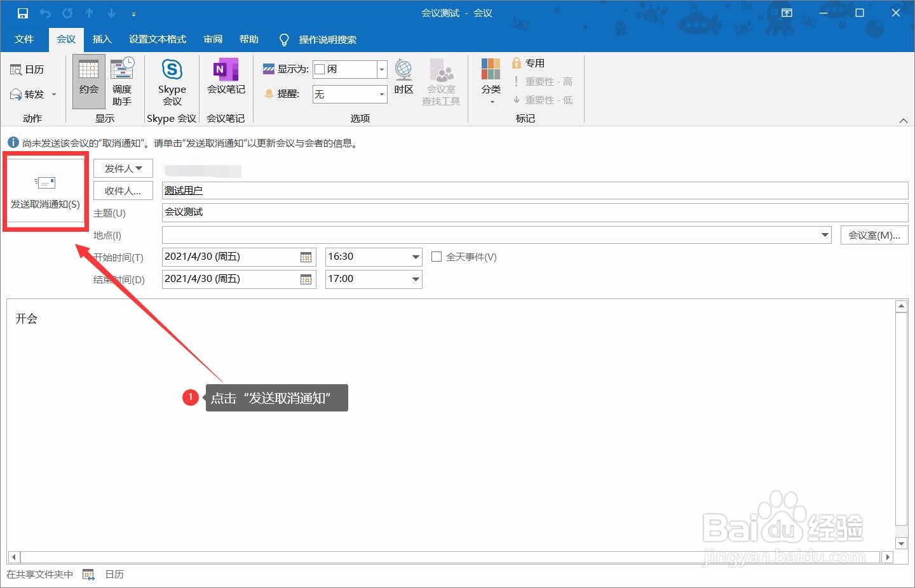Viewport: 915px width, 588px height.
Task: Click 日历 text in the status bar
Action: click(114, 574)
